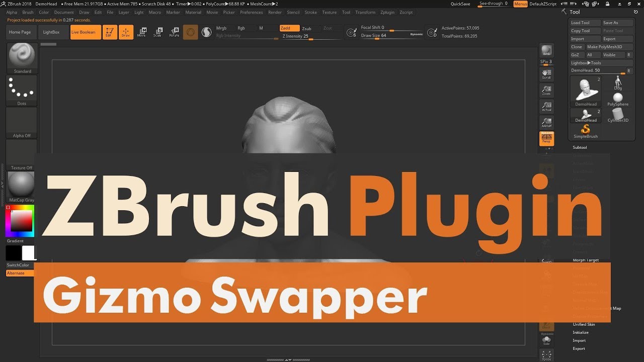The height and width of the screenshot is (362, 644).
Task: Expand the Subtool section
Action: pos(580,147)
